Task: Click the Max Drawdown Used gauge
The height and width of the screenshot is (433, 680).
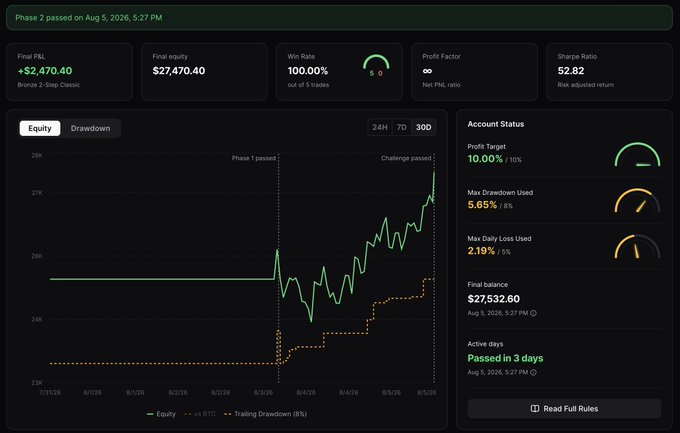Action: (x=638, y=200)
